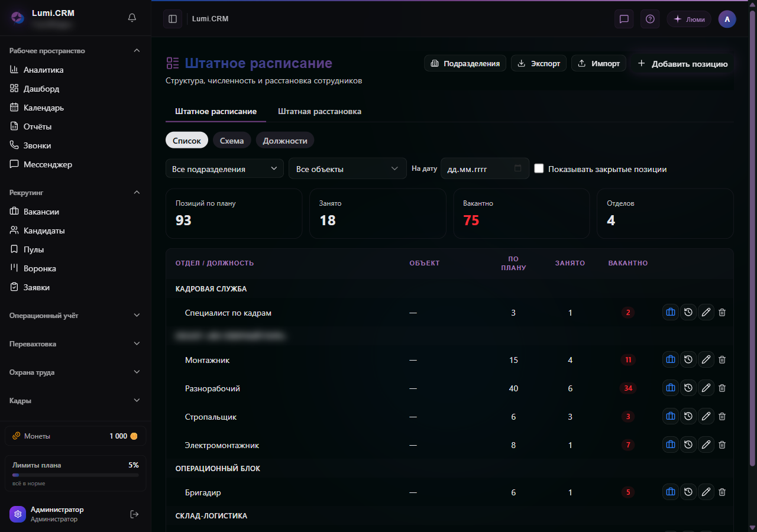Viewport: 757px width, 532px height.
Task: Click Вакантно 75 stat card
Action: pyautogui.click(x=522, y=213)
